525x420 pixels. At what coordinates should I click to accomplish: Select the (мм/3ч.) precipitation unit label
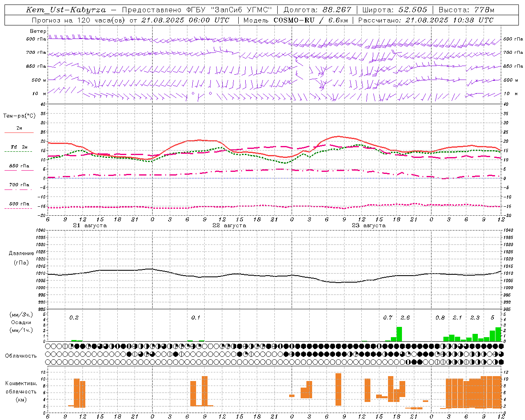21,315
